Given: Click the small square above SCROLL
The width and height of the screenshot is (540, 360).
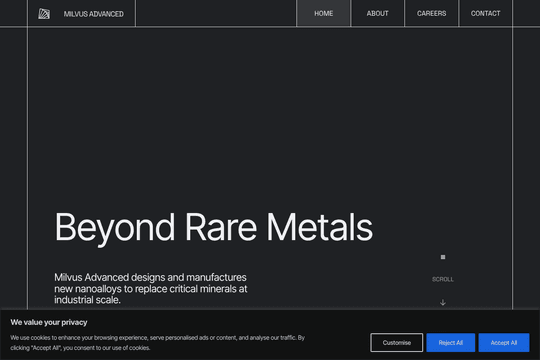Looking at the screenshot, I should pyautogui.click(x=443, y=257).
